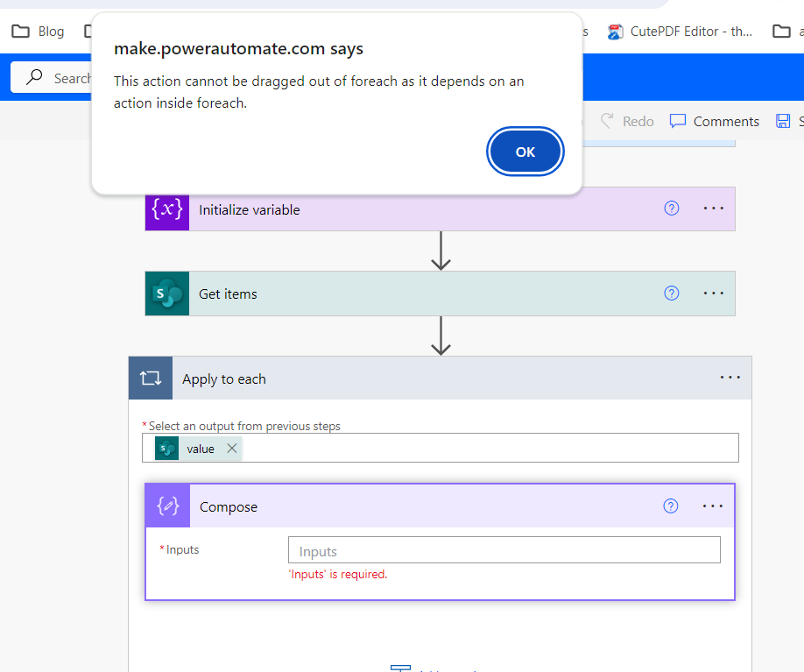Click the Apply to each loop icon

click(151, 378)
